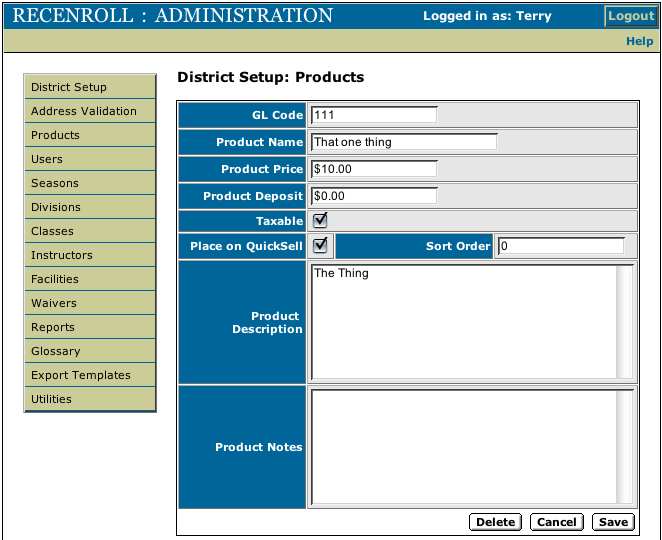Viewport: 662px width, 540px height.
Task: Delete this product using the Delete button
Action: click(x=495, y=522)
